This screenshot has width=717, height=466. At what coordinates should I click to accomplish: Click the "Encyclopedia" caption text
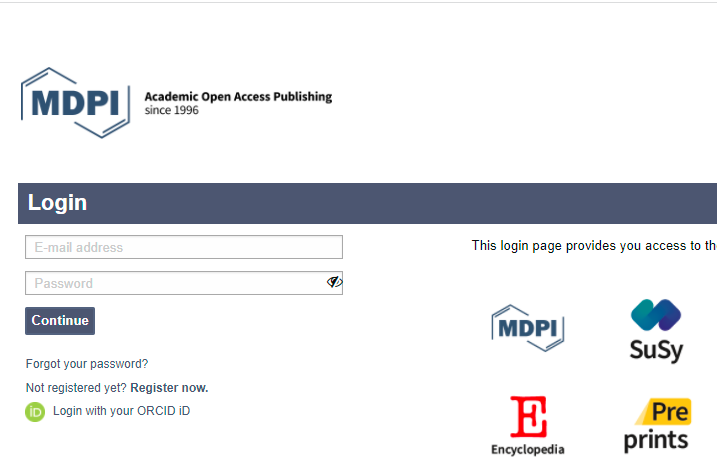[528, 450]
